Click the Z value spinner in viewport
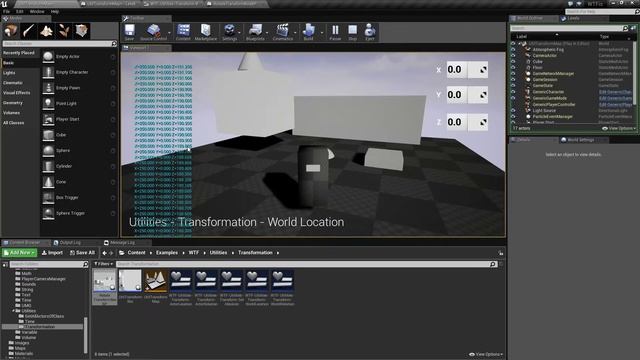The width and height of the screenshot is (640, 360). (467, 122)
